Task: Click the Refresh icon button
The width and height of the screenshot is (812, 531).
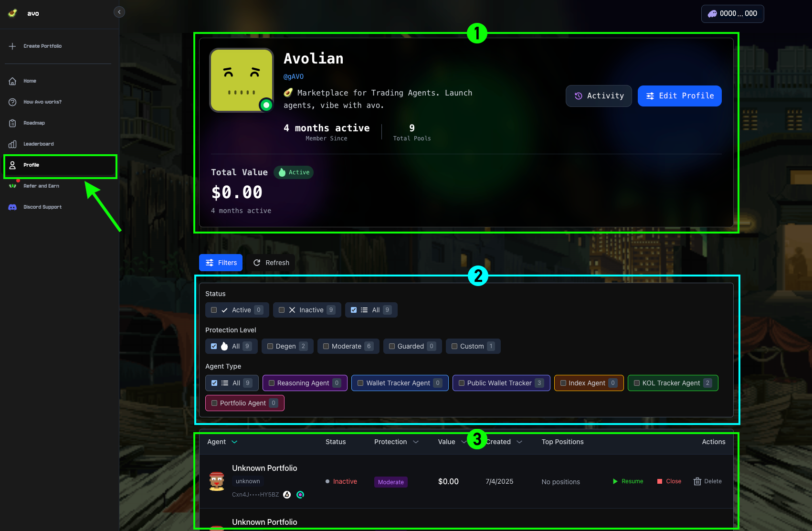Action: click(x=257, y=263)
